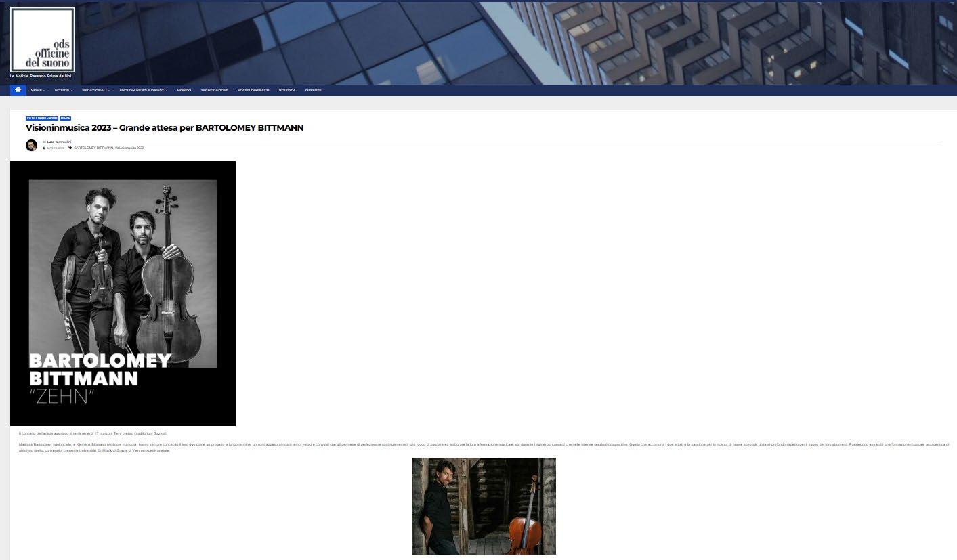Open the POLITICA menu item

(x=287, y=90)
